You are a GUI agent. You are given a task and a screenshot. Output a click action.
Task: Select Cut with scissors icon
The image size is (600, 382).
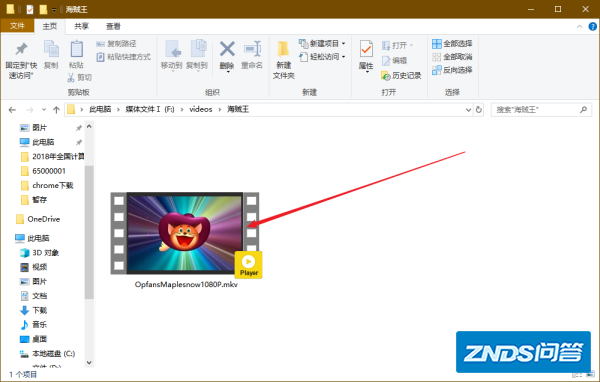click(x=80, y=78)
